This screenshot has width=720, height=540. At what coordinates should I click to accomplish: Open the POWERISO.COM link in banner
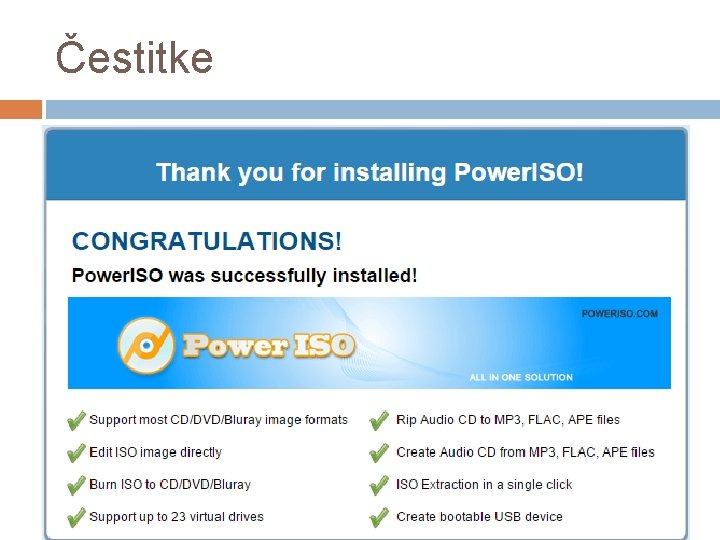[619, 314]
